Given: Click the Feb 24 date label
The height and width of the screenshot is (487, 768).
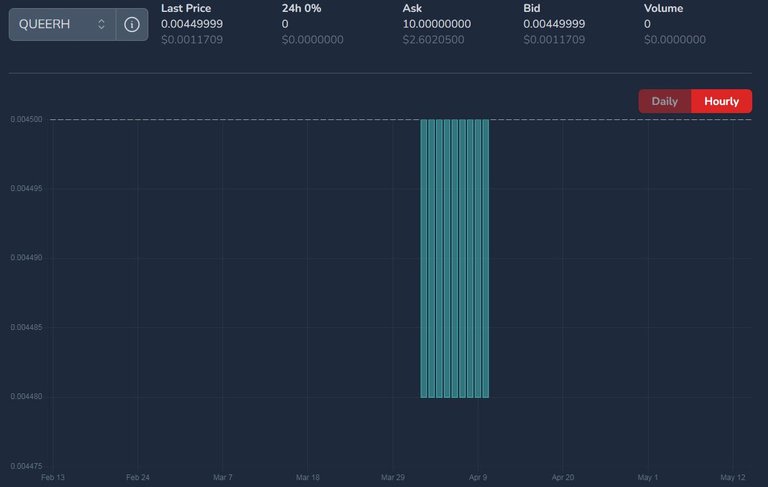Looking at the screenshot, I should click(x=138, y=477).
